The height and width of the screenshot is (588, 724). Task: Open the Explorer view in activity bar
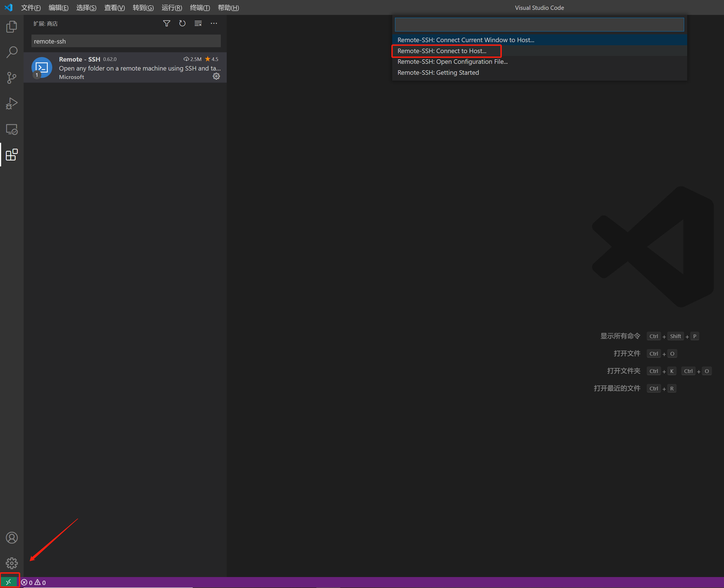pos(12,27)
